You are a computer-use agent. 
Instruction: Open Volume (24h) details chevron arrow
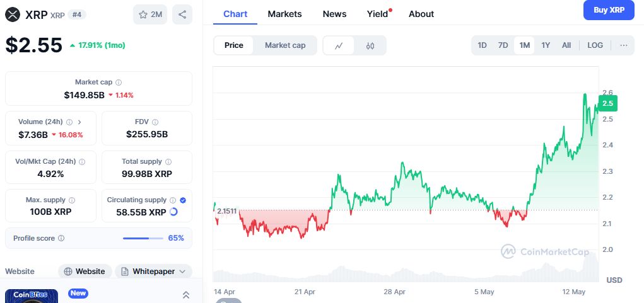coord(79,122)
